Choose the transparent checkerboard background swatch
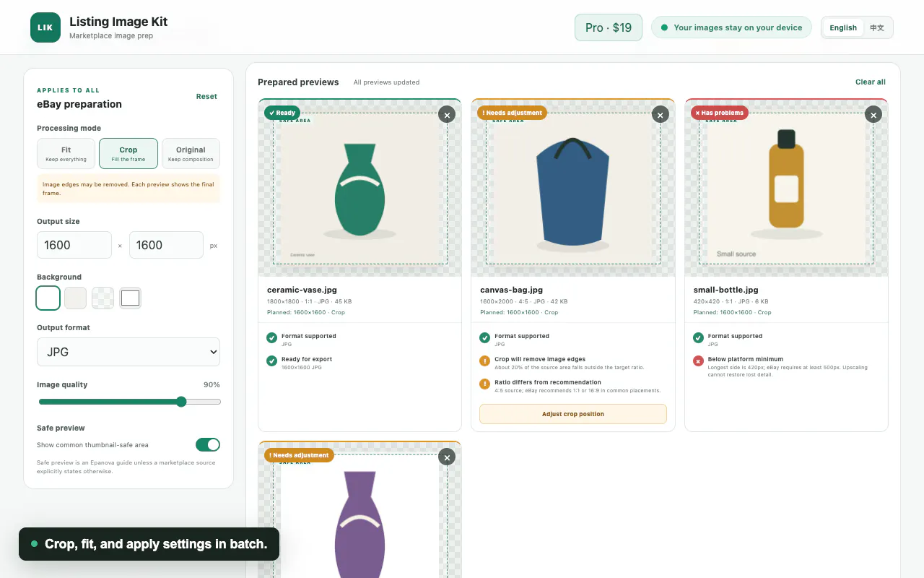Image resolution: width=924 pixels, height=578 pixels. [103, 298]
